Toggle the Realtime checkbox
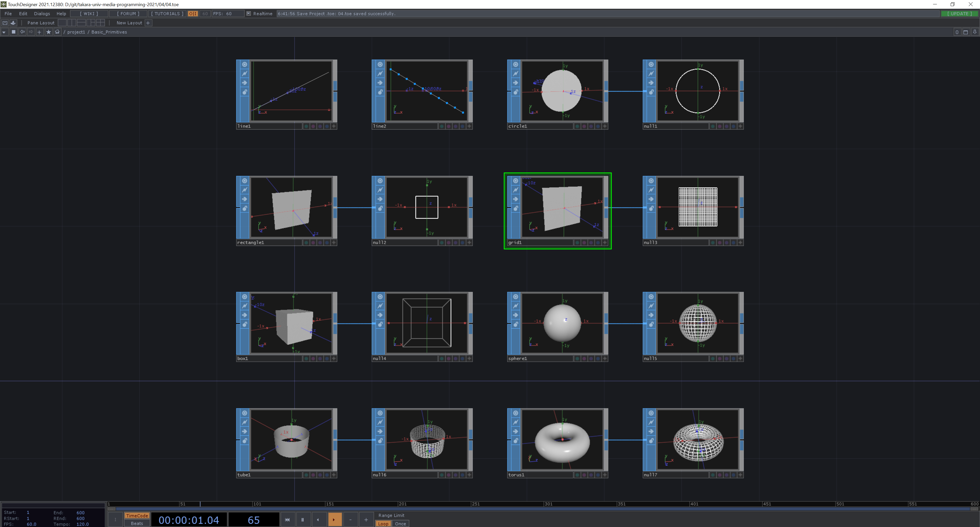 [248, 14]
